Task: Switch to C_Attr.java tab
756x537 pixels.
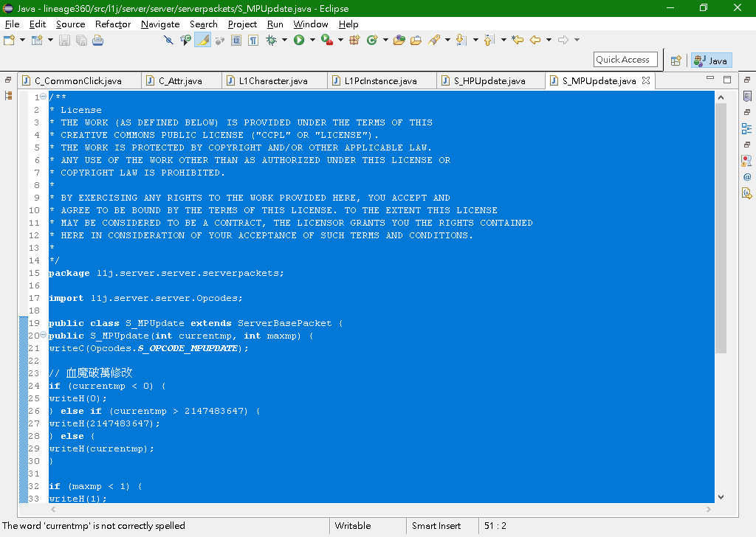Action: pos(180,81)
